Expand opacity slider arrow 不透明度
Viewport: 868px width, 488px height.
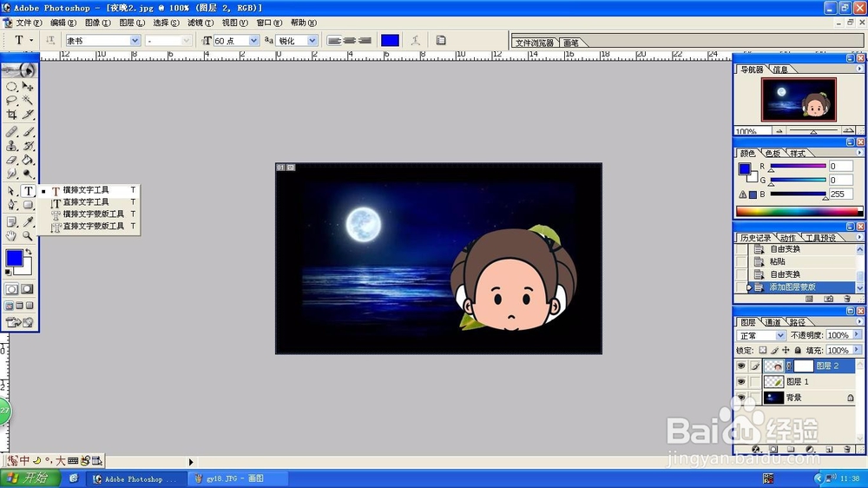coord(857,335)
